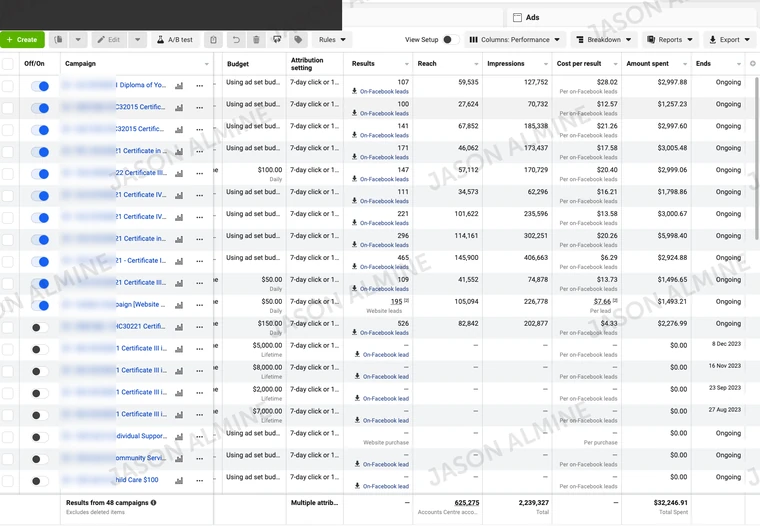
Task: Enable the Child Care $100 campaign
Action: coord(40,481)
